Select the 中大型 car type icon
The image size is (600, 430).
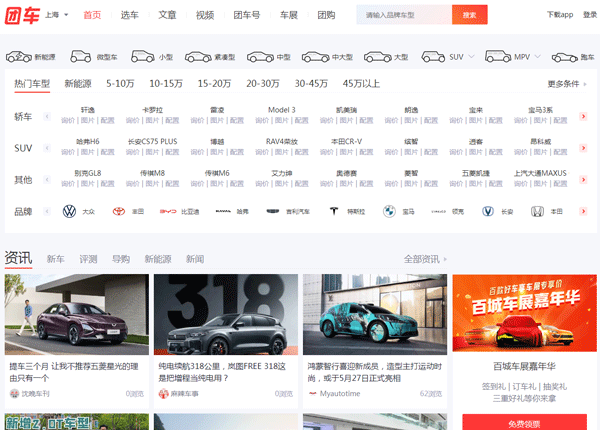click(316, 57)
